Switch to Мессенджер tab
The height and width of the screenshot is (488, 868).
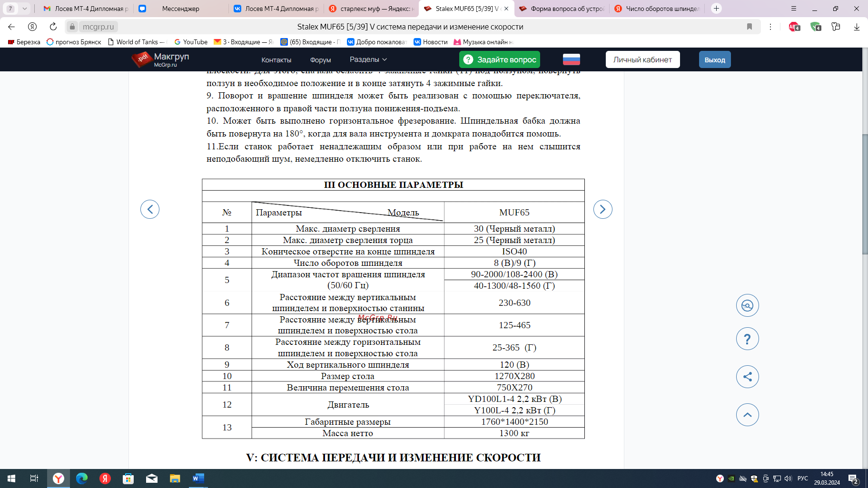click(x=181, y=9)
